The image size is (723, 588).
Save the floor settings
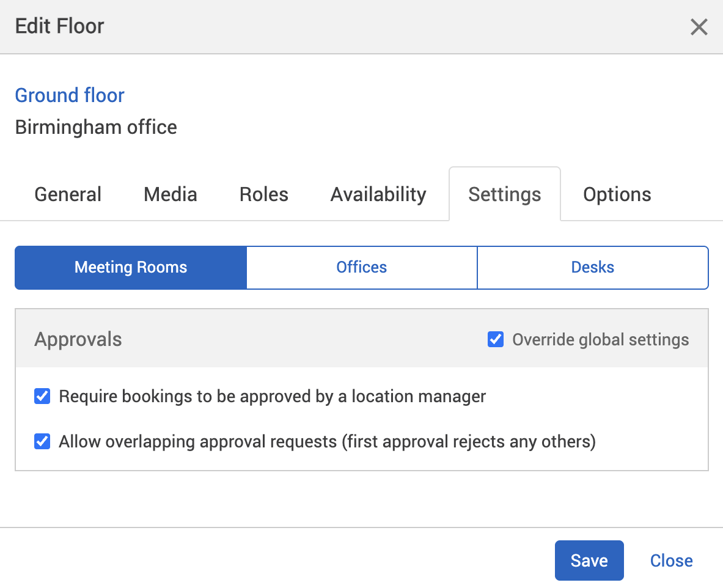click(589, 560)
